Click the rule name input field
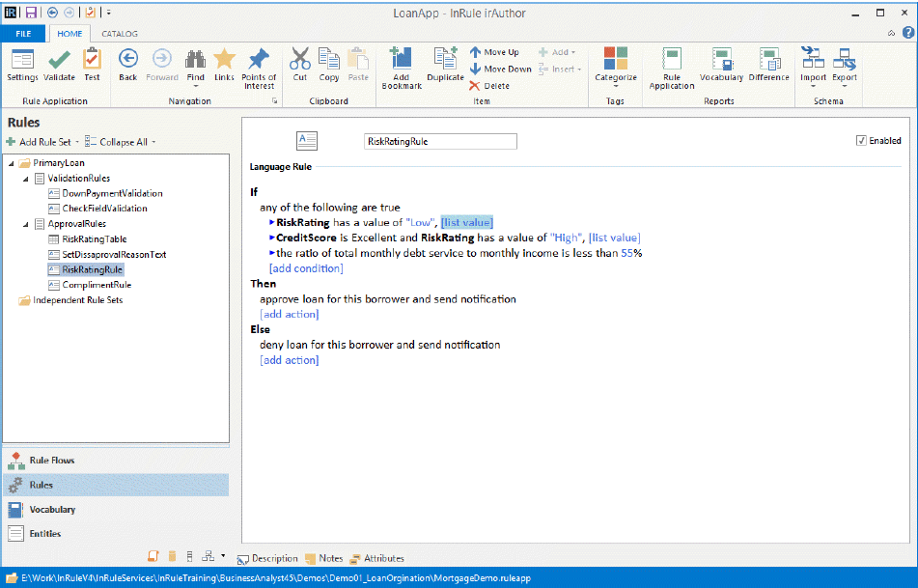The image size is (918, 588). (440, 141)
